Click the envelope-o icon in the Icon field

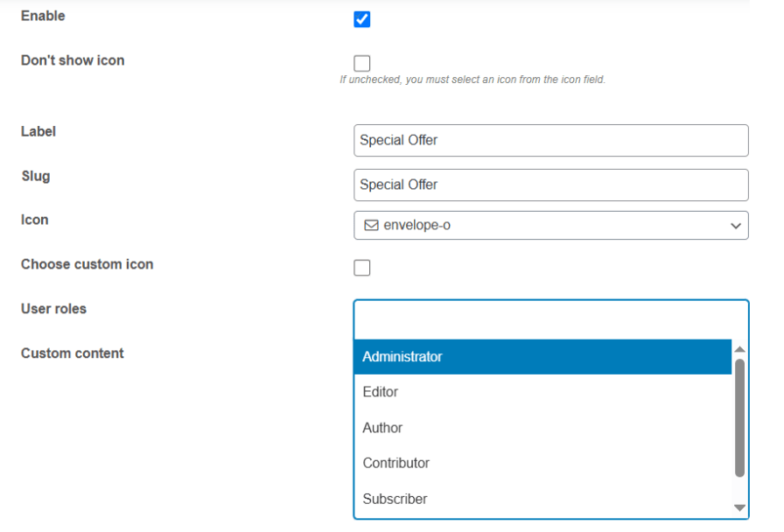[x=371, y=225]
